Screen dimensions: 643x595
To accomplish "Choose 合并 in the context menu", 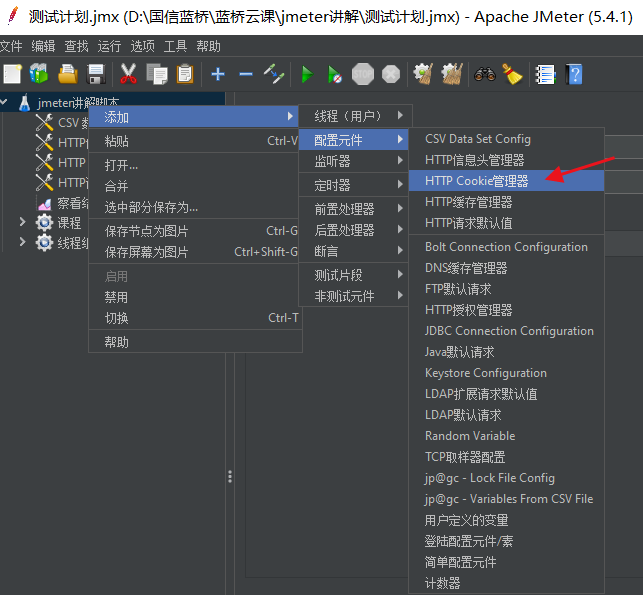I will (x=195, y=186).
